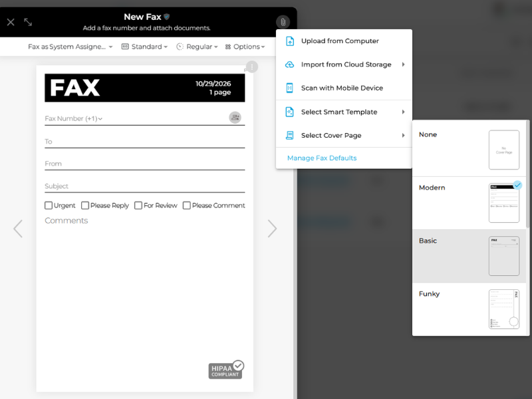Open Manage Fax Defaults link
This screenshot has height=399, width=532.
tap(322, 158)
